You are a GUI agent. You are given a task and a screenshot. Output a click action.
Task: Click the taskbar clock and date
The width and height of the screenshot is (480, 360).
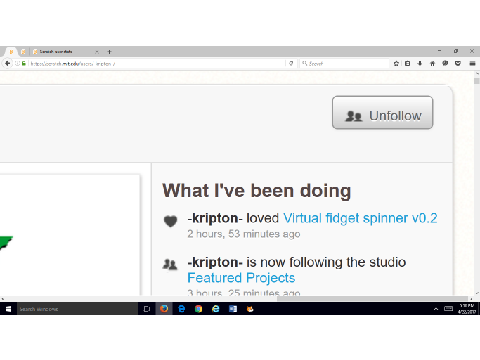click(467, 309)
